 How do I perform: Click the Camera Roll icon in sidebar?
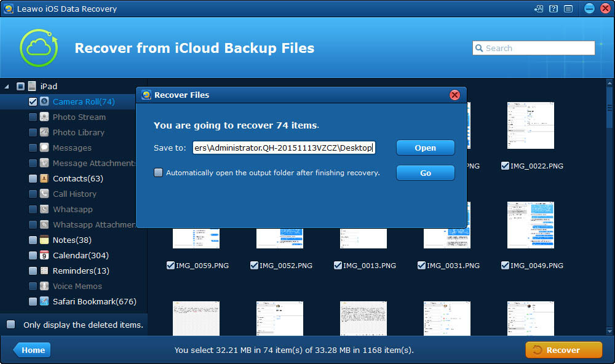tap(44, 101)
